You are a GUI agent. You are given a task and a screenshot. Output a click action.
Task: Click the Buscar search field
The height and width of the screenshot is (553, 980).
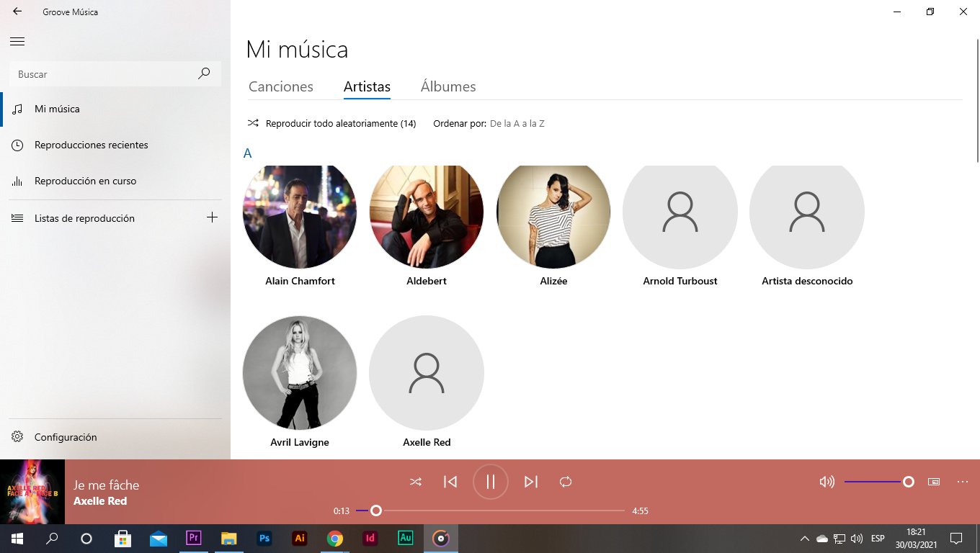115,74
